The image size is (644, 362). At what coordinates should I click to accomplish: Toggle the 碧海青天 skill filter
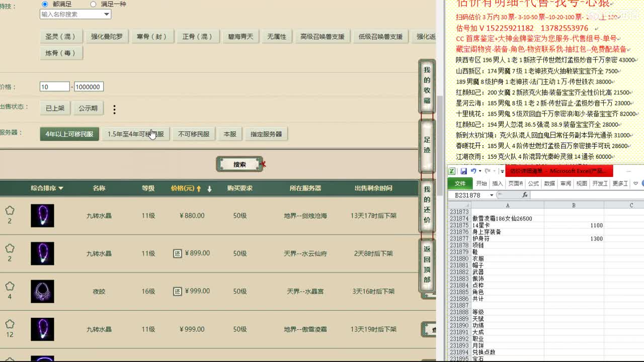[240, 37]
